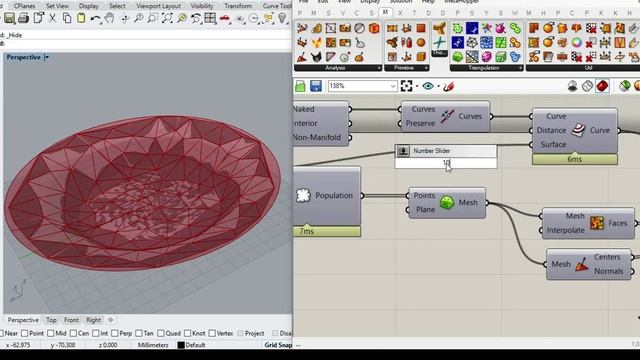This screenshot has height=360, width=640.
Task: Click the blue floppy save icon in Grasshopper
Action: [x=316, y=86]
